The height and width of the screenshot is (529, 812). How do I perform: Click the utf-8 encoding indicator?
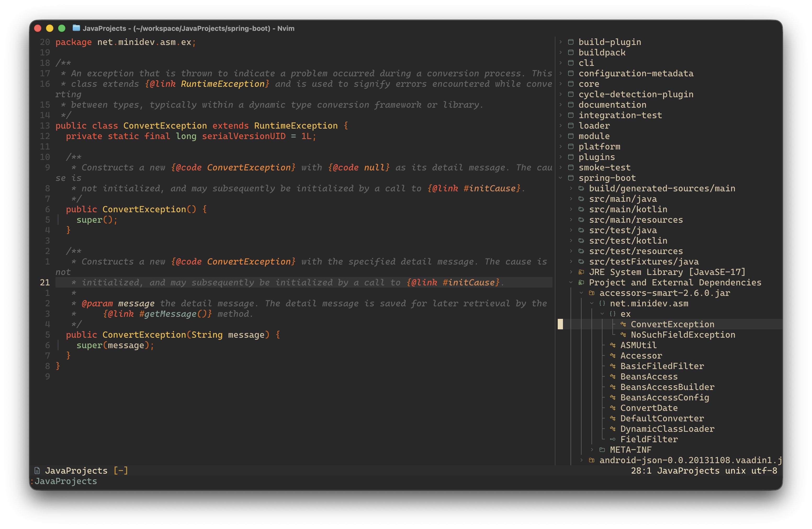point(764,471)
